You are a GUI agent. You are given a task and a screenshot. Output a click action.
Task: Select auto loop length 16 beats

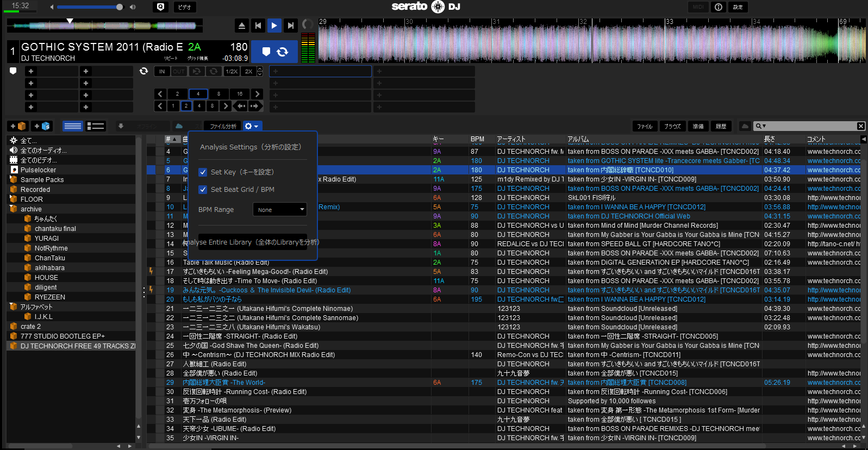pos(240,94)
